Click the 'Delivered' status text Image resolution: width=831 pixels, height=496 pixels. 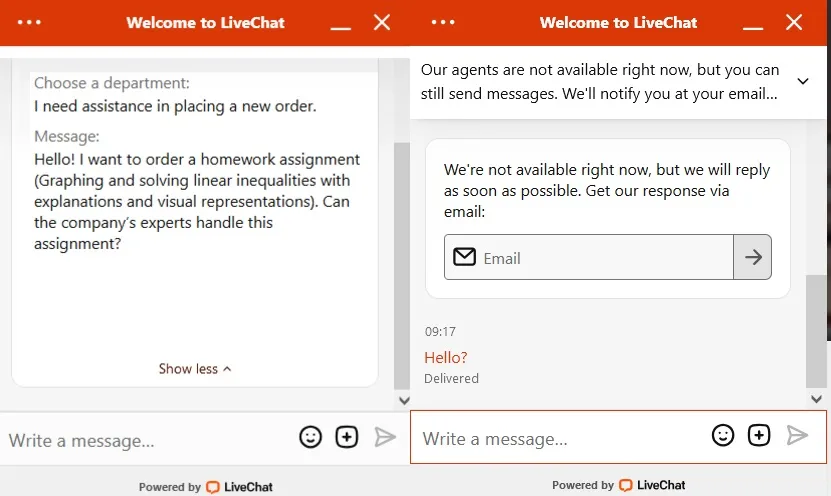point(451,378)
